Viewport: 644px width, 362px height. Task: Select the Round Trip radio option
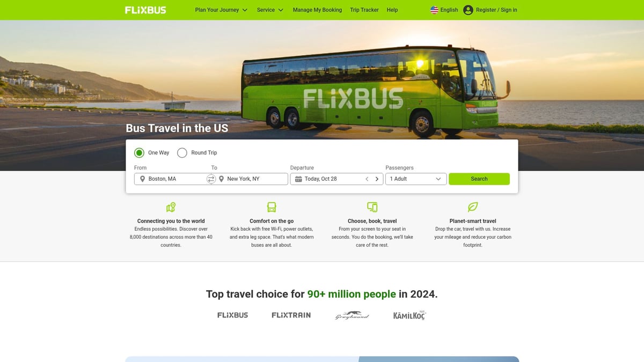pos(182,153)
